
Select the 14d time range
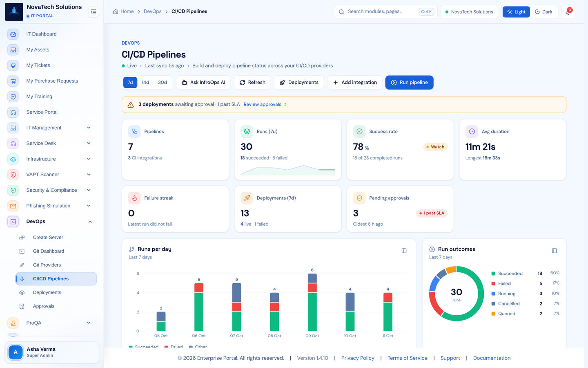click(x=145, y=83)
